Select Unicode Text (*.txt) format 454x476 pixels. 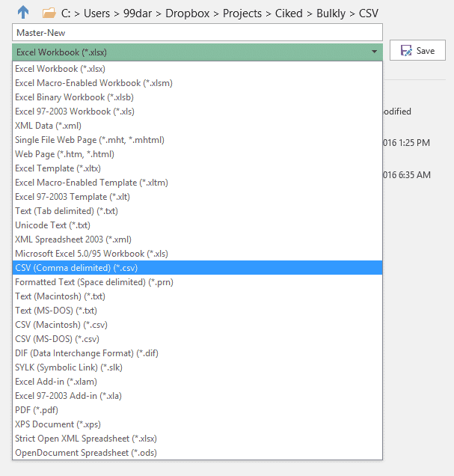[197, 225]
